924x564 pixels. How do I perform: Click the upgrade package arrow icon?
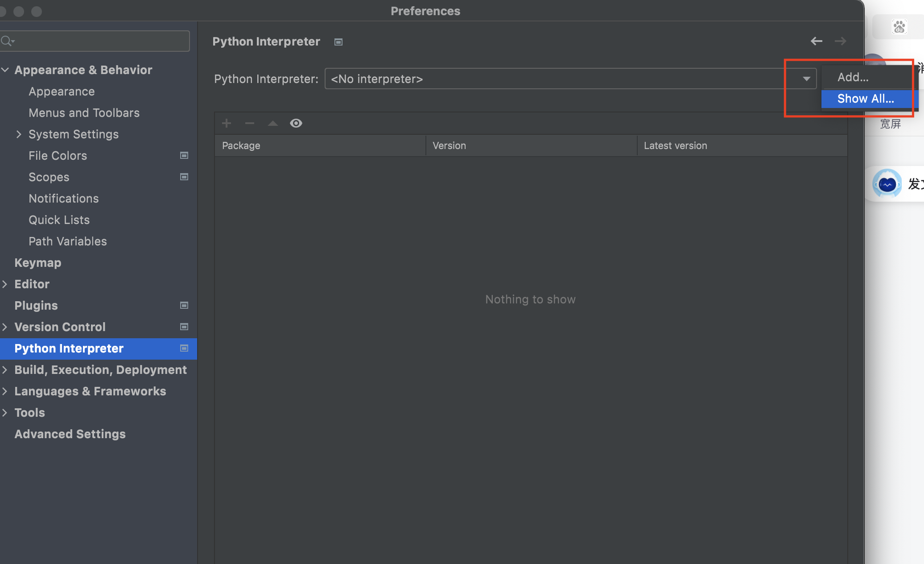[272, 123]
